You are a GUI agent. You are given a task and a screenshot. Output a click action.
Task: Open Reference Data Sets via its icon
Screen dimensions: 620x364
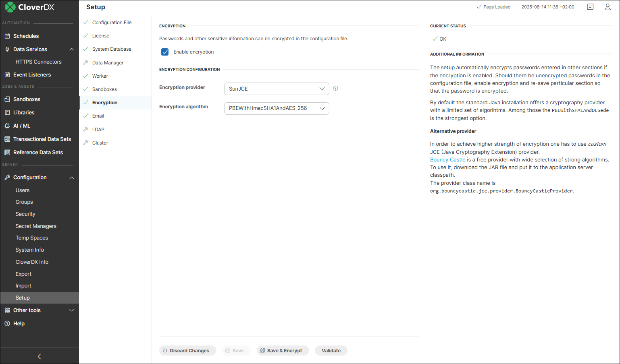(x=8, y=152)
